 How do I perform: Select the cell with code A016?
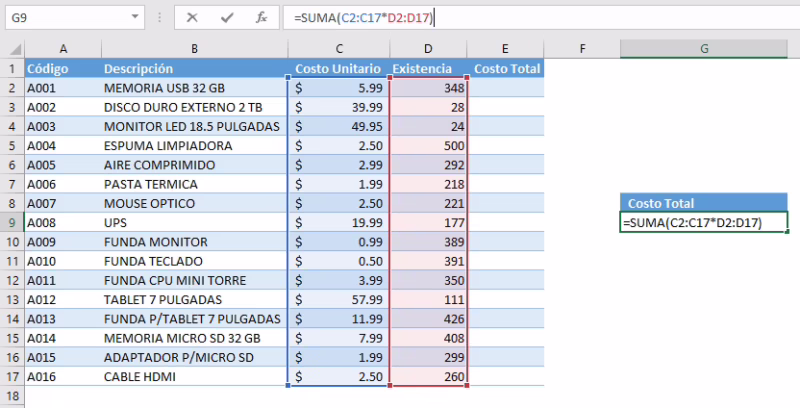(x=62, y=377)
